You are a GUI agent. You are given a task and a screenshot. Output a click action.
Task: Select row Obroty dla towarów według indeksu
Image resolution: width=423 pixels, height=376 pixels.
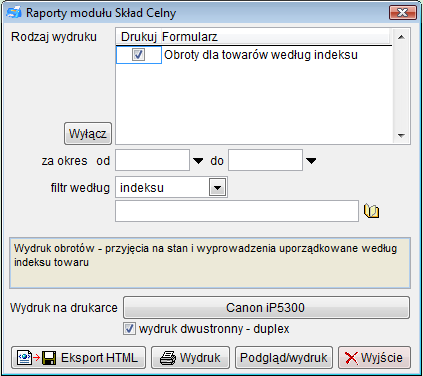[x=254, y=55]
